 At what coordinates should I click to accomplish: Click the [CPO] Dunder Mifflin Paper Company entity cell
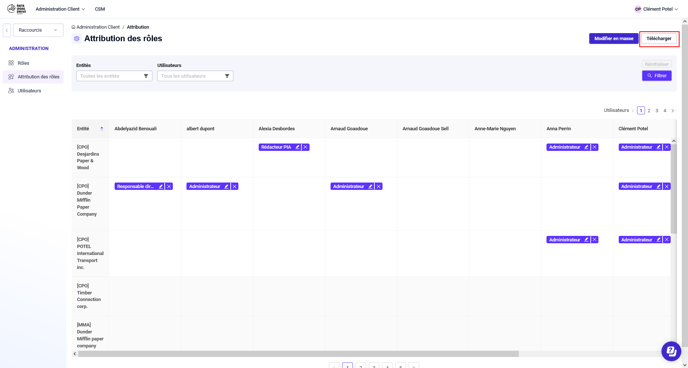click(x=90, y=204)
